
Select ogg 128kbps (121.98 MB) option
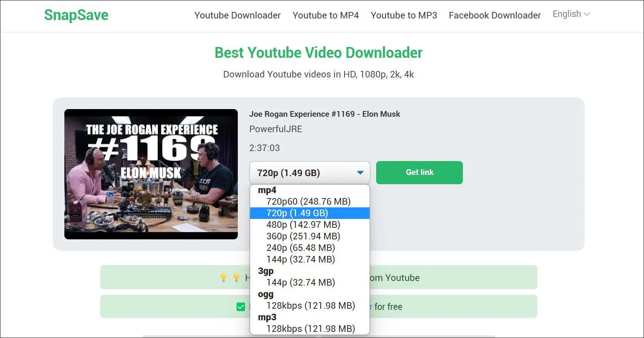coord(310,306)
